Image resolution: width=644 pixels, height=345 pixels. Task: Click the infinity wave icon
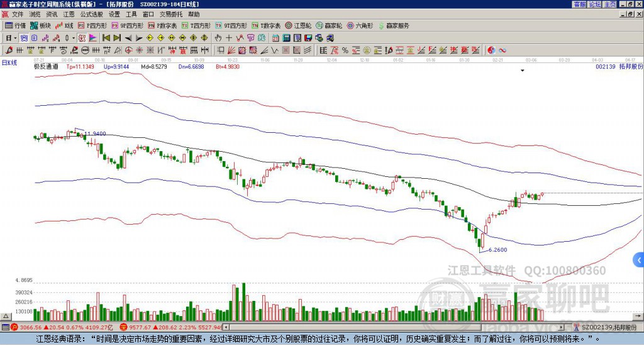pyautogui.click(x=502, y=50)
